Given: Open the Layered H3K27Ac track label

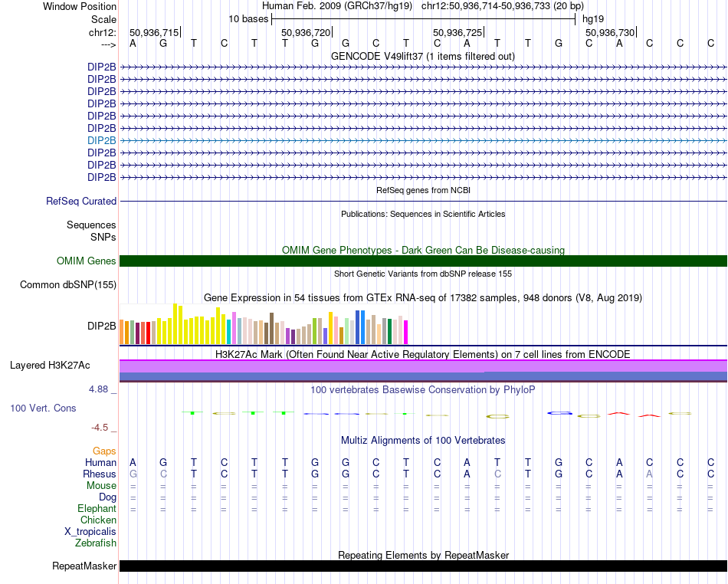Looking at the screenshot, I should click(50, 366).
